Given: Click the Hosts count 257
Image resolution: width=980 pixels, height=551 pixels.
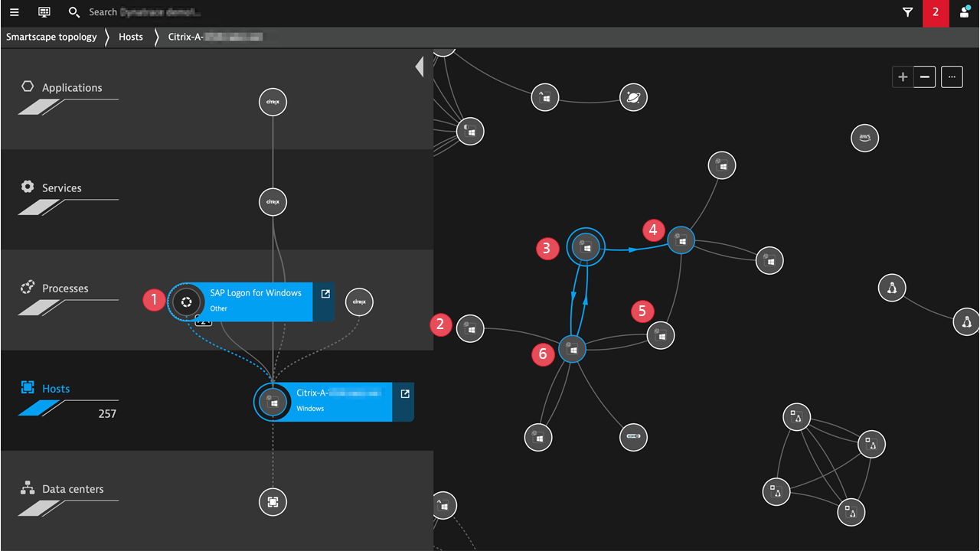Looking at the screenshot, I should [107, 414].
